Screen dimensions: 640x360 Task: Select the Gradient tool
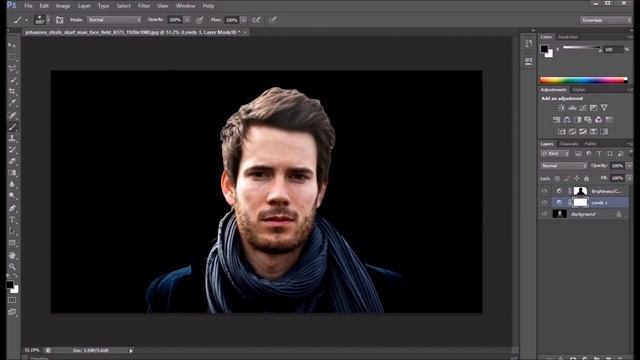12,173
